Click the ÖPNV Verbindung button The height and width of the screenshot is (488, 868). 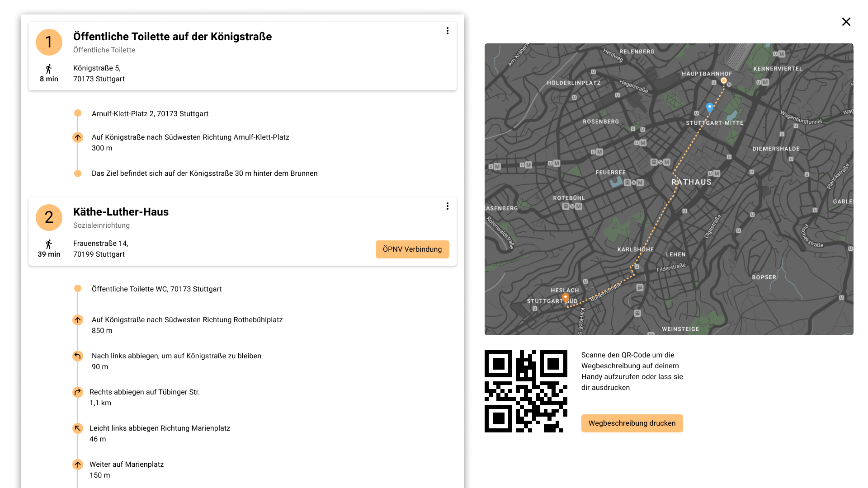click(412, 249)
